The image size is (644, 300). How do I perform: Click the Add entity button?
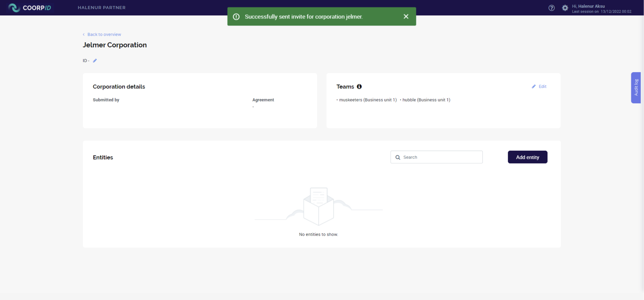528,157
